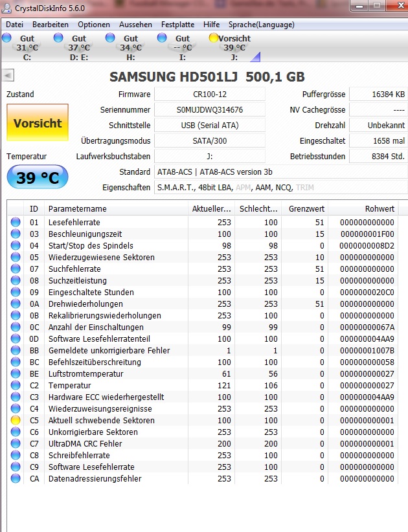
Task: Click the Rohwert column header
Action: pos(363,208)
